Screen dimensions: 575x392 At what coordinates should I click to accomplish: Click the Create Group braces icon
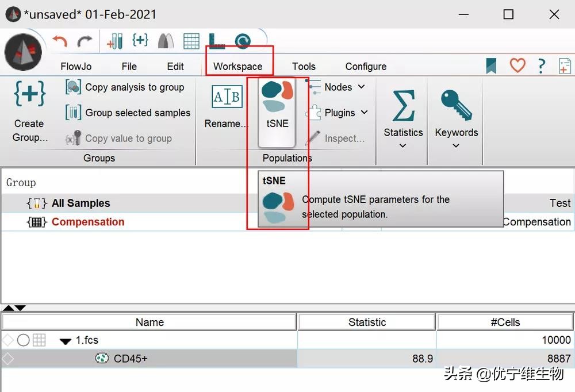[30, 95]
